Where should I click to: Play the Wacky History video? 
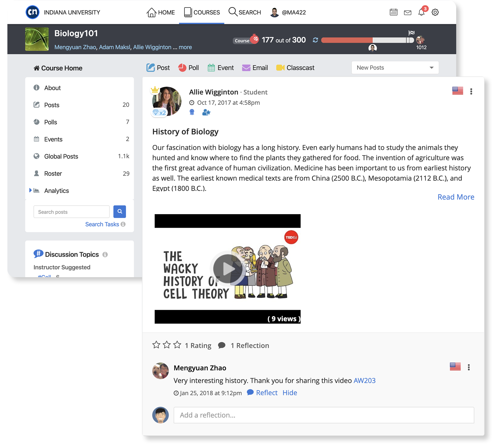227,269
